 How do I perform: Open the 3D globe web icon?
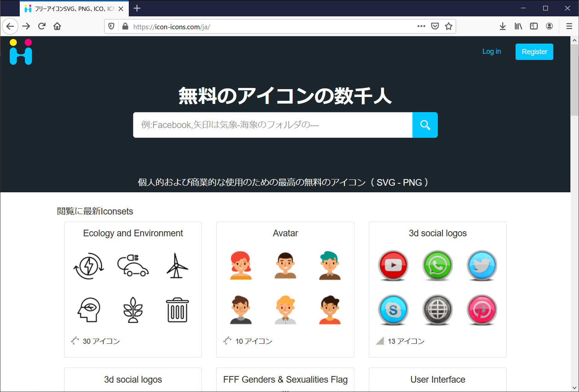pyautogui.click(x=438, y=310)
